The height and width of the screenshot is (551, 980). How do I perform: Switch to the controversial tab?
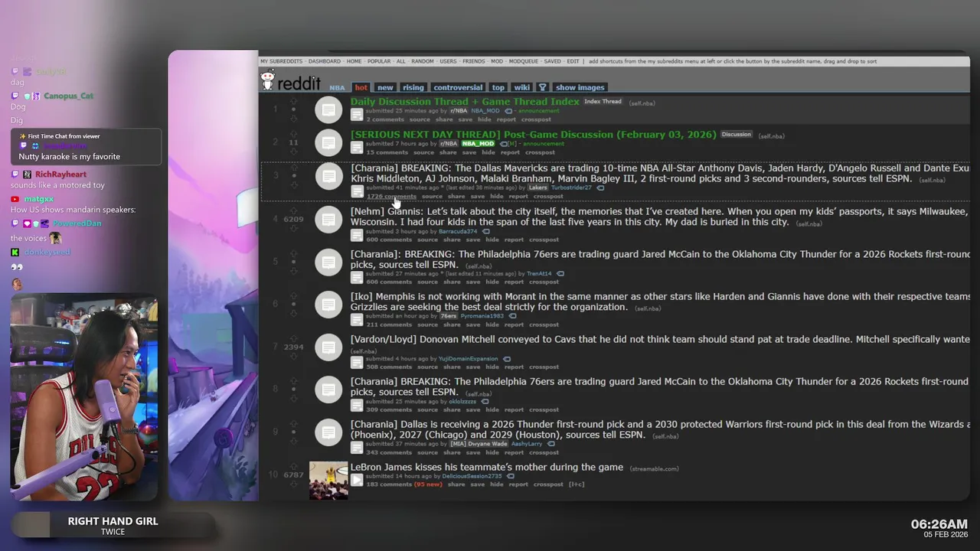click(458, 87)
